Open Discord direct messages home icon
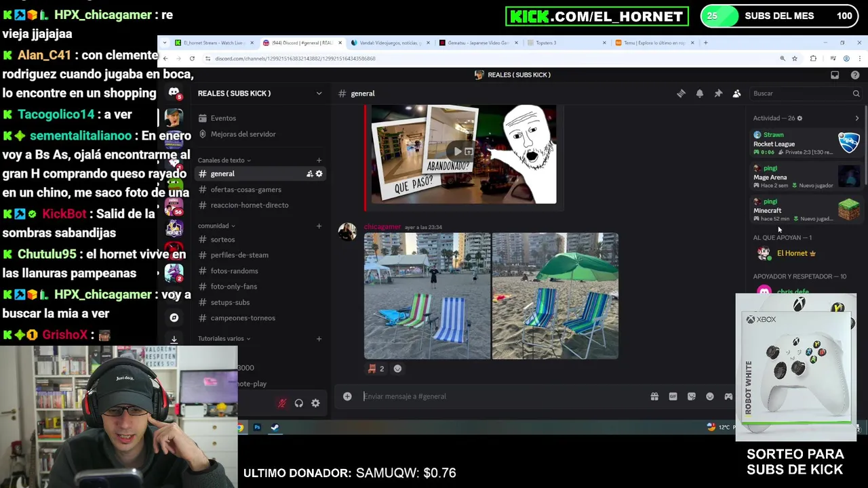The height and width of the screenshot is (488, 868). point(174,93)
